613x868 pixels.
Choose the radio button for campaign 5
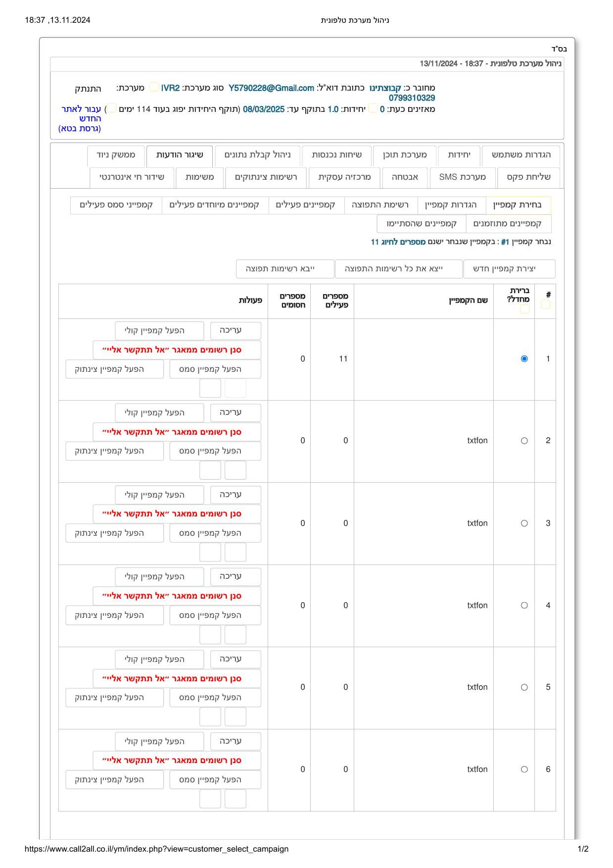point(524,687)
